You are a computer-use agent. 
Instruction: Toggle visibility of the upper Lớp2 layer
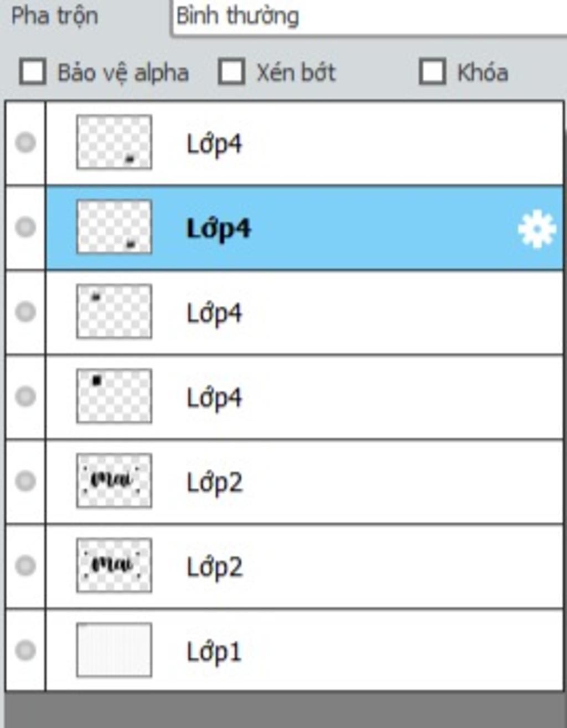click(25, 481)
